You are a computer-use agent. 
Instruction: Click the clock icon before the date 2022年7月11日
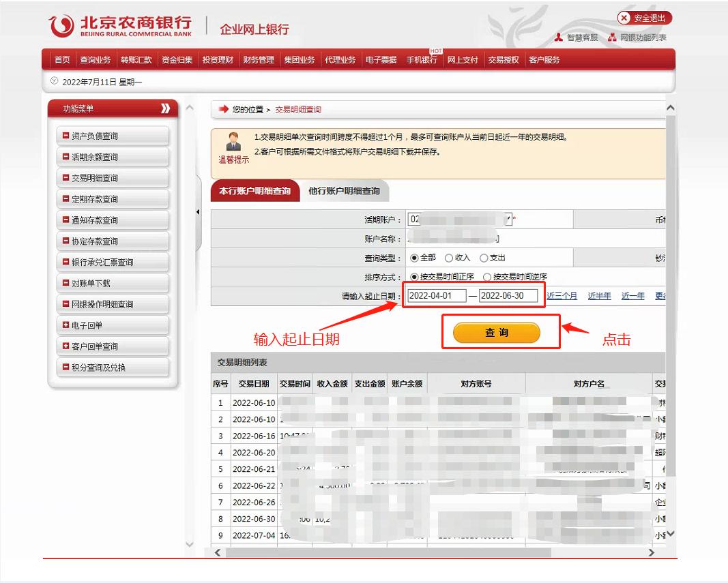pos(53,80)
